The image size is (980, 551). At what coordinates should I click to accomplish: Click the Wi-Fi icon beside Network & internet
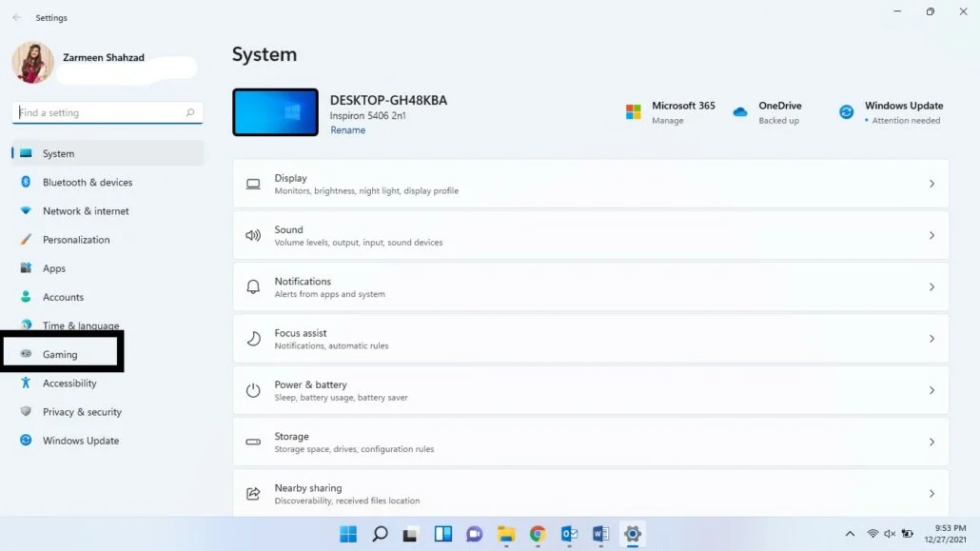pyautogui.click(x=26, y=210)
